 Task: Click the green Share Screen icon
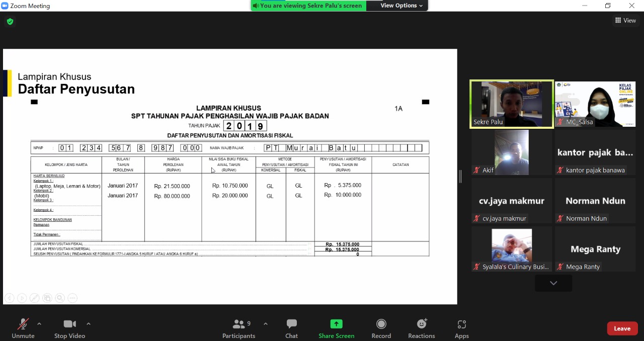(336, 324)
